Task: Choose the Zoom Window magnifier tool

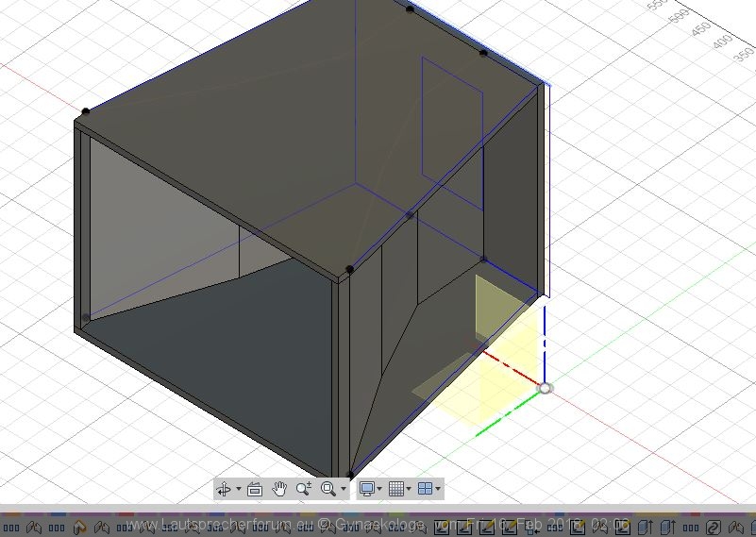Action: [328, 489]
